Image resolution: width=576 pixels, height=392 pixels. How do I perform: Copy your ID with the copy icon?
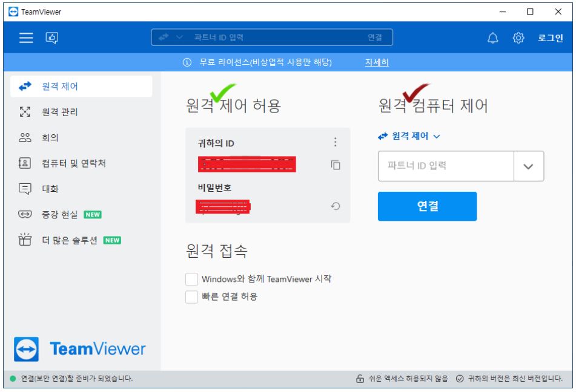pyautogui.click(x=336, y=165)
